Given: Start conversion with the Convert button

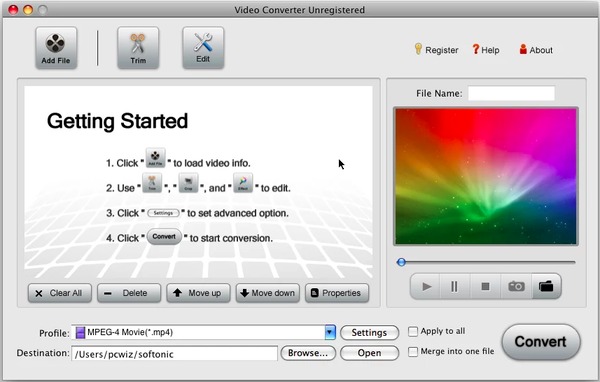Looking at the screenshot, I should 541,342.
